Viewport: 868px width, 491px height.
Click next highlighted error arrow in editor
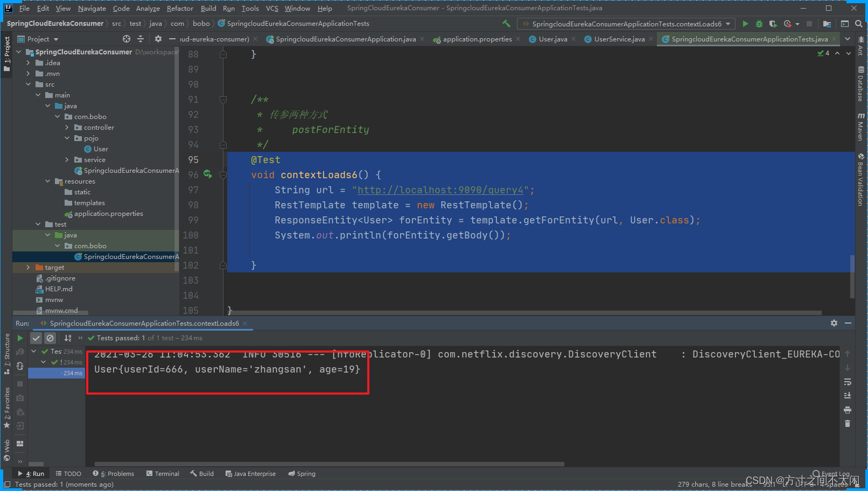(849, 53)
